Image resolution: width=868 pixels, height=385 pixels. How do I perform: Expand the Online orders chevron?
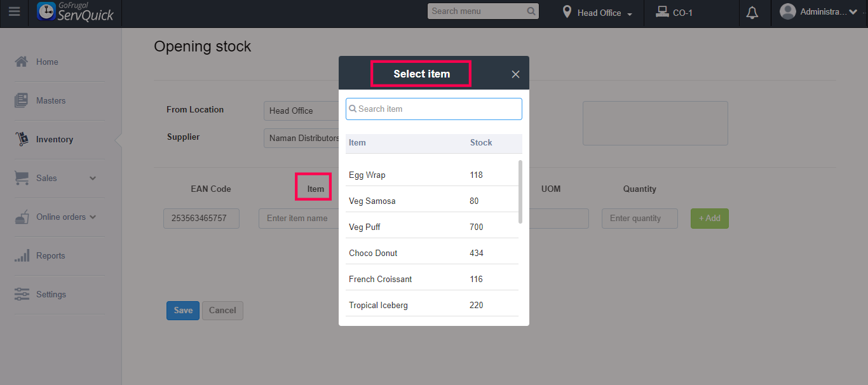[x=93, y=217]
